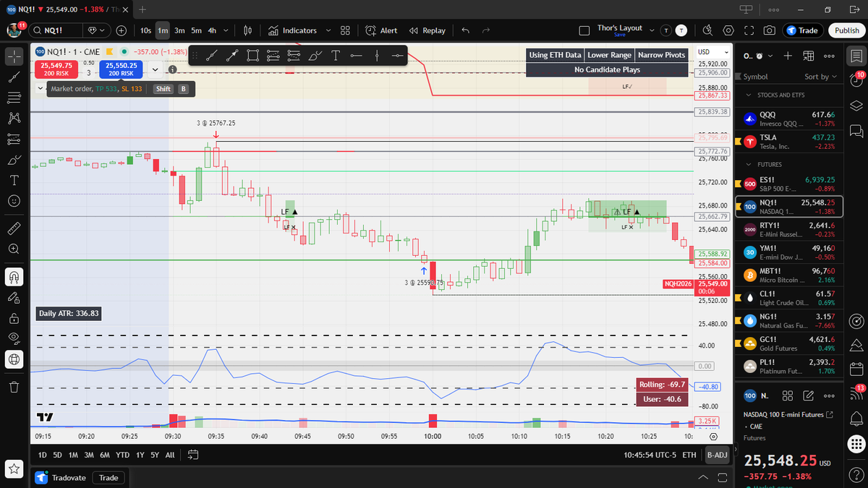This screenshot has width=868, height=488.
Task: Collapse the STOCKS AND ETFS section
Action: click(x=749, y=95)
